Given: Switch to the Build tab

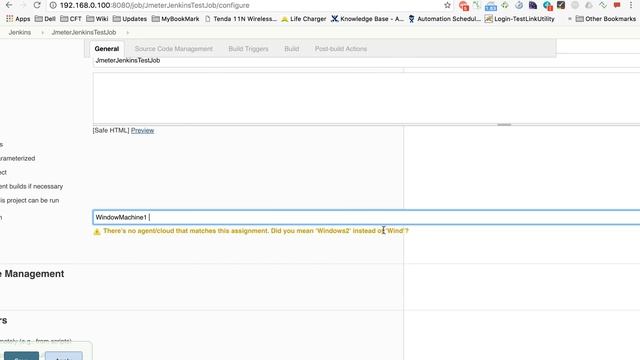Looking at the screenshot, I should click(291, 49).
